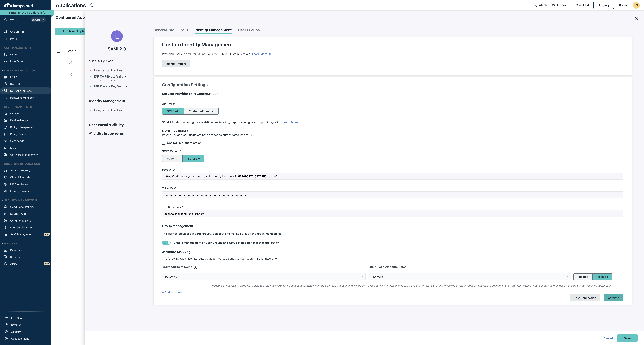Viewport: 644px width, 345px height.
Task: Click the Software Management icon
Action: 5,155
